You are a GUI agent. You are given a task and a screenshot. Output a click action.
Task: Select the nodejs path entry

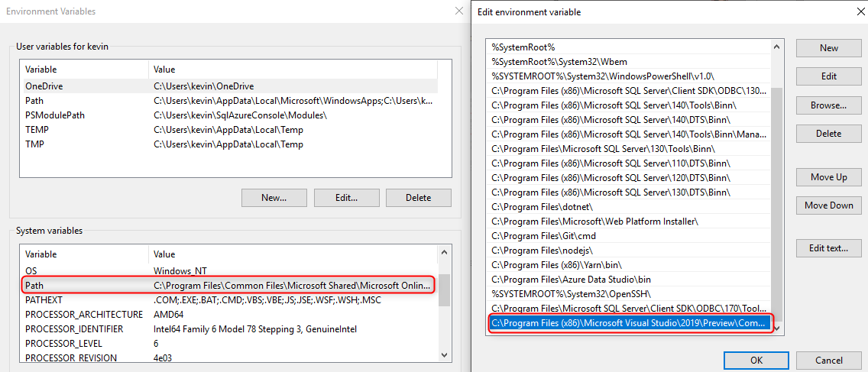tap(628, 251)
